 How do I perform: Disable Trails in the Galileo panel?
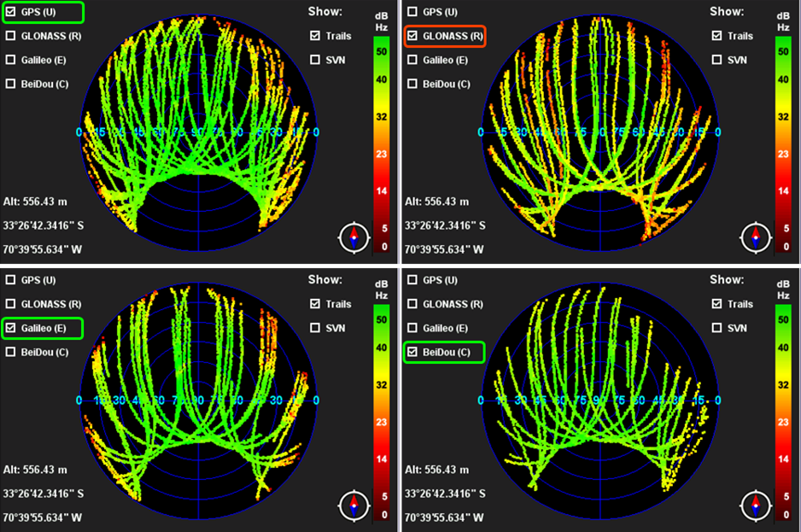(x=315, y=304)
